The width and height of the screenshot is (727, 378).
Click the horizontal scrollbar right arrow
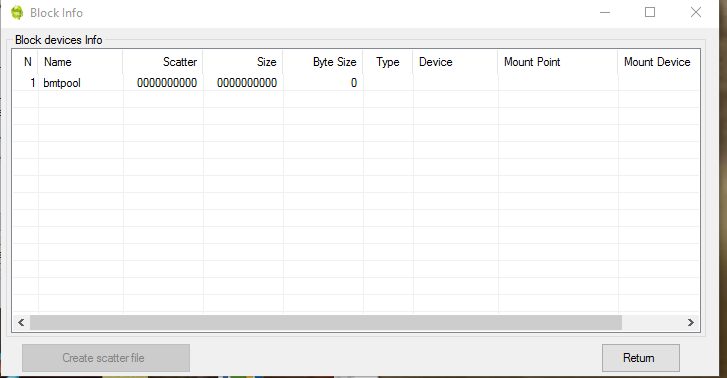tap(691, 322)
